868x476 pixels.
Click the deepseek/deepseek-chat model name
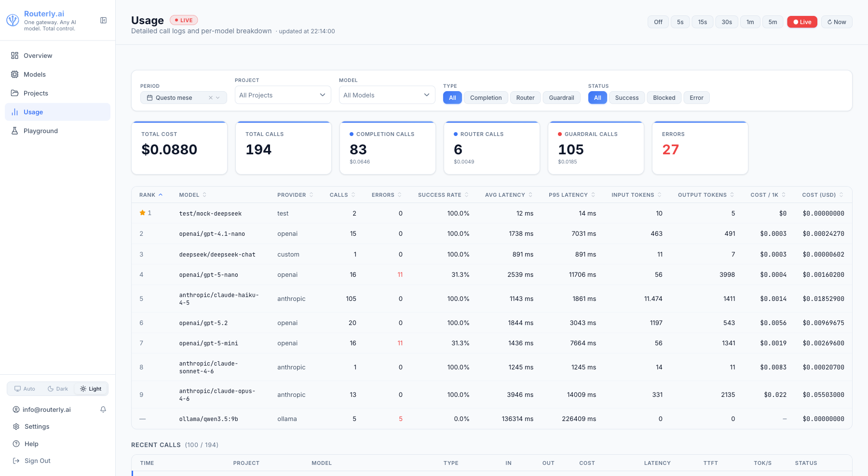217,255
